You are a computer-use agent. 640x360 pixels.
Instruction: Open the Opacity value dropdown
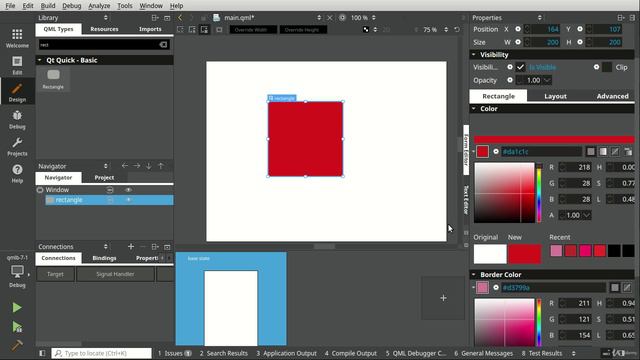547,80
